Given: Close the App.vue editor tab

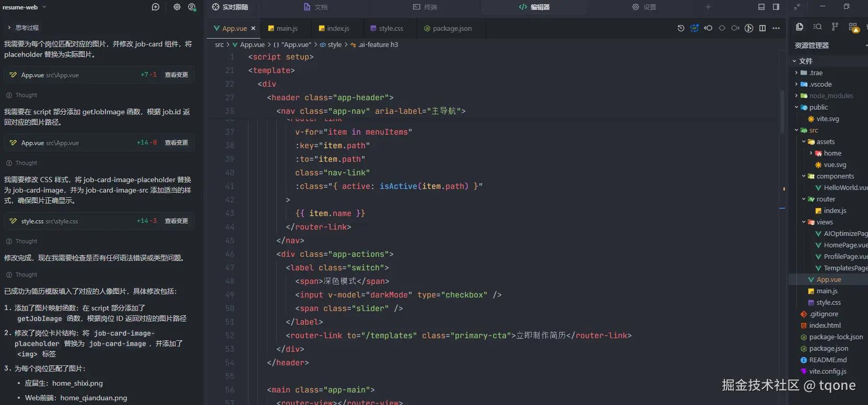Looking at the screenshot, I should (x=253, y=29).
